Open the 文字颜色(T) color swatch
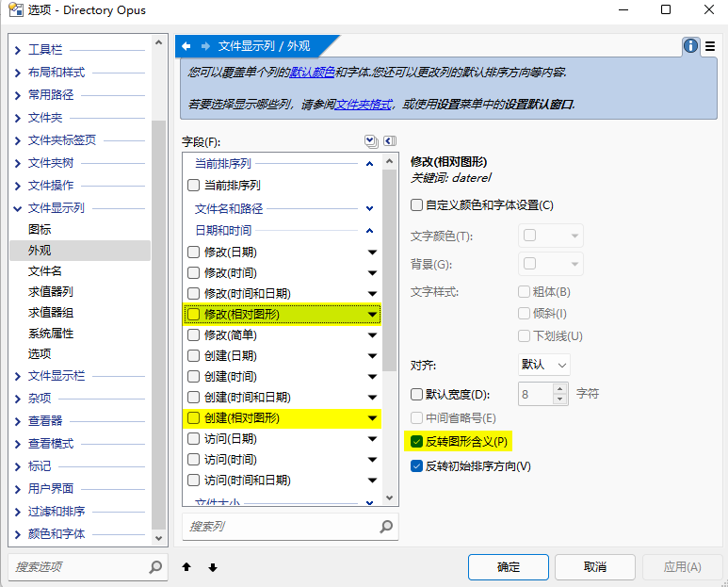 (551, 236)
